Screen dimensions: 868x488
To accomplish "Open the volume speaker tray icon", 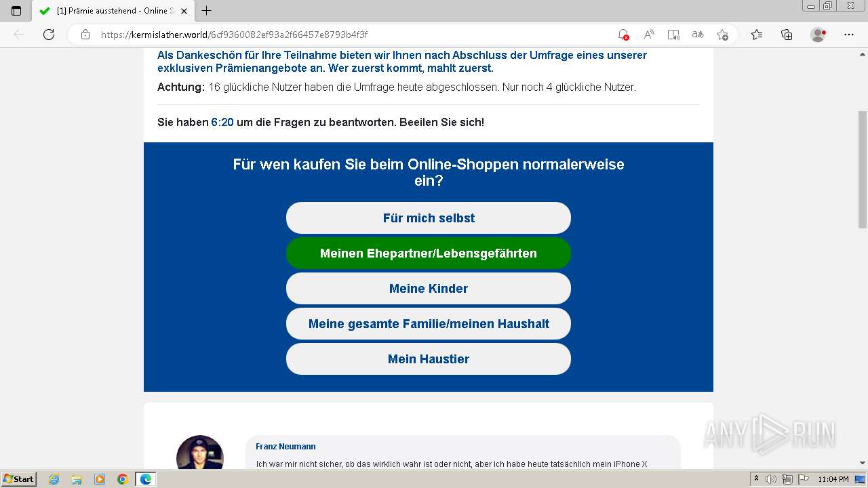I will (772, 479).
